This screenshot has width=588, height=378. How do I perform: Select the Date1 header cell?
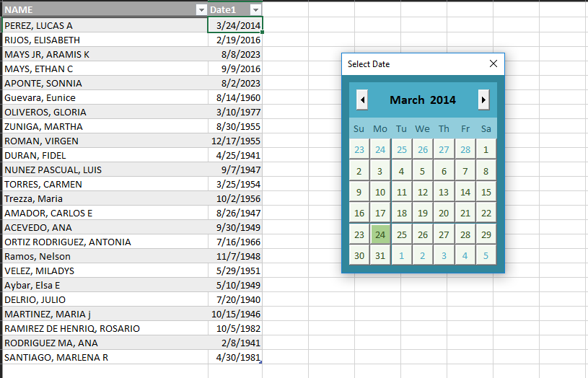pyautogui.click(x=234, y=10)
